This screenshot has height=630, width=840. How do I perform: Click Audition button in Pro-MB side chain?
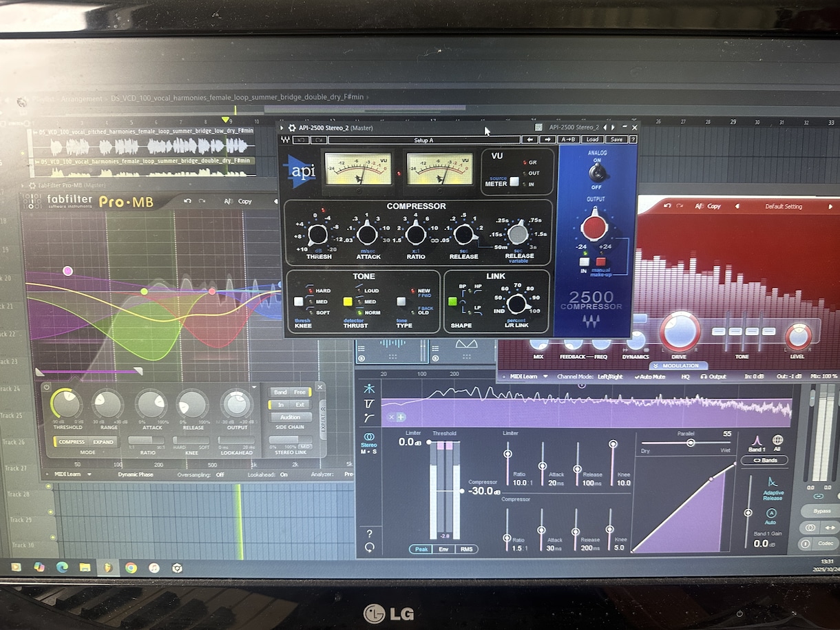click(x=290, y=417)
